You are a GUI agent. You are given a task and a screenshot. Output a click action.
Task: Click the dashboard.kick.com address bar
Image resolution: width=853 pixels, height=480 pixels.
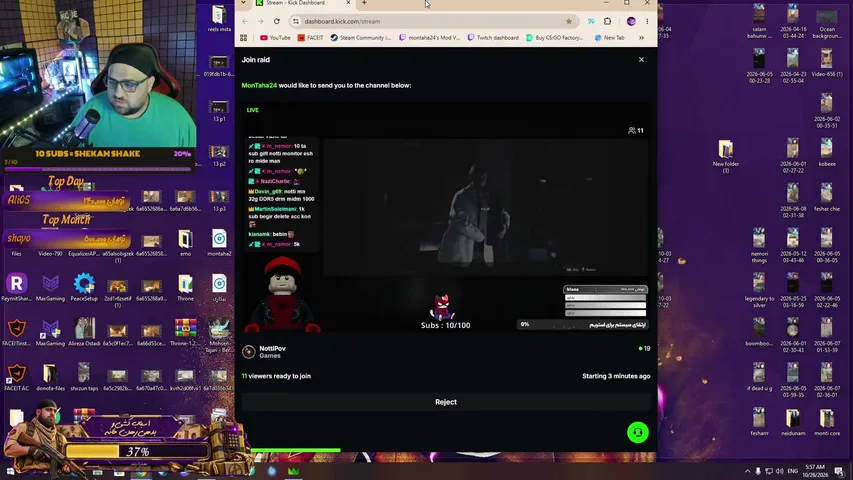(x=430, y=21)
